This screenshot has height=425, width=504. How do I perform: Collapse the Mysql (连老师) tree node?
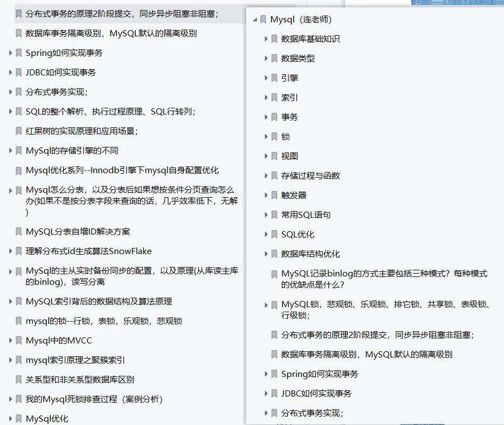[255, 20]
